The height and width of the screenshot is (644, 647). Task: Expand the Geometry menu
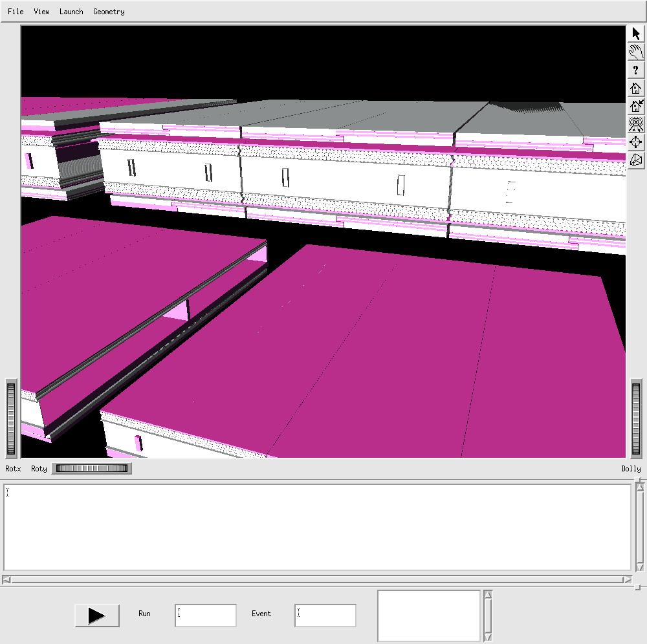109,12
